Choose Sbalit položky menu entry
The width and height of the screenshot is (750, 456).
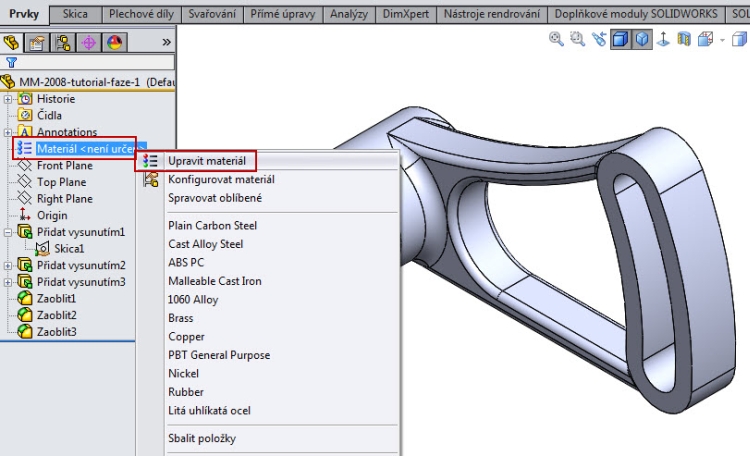point(202,439)
